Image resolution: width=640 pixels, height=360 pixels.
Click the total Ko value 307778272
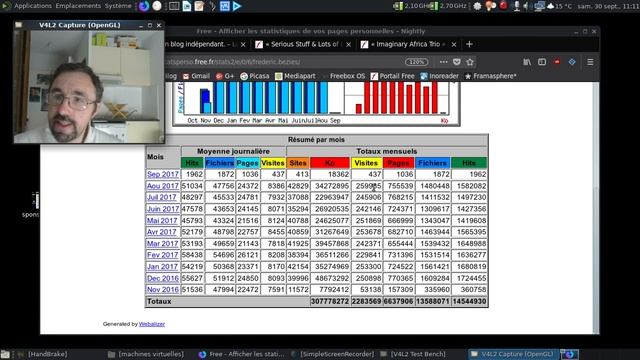tap(330, 302)
